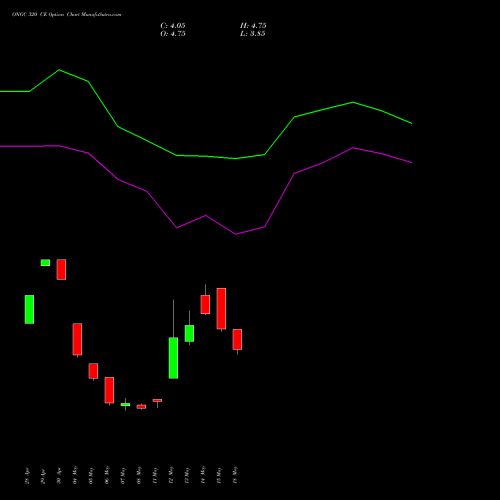Click the 04 May date label
Image resolution: width=500 pixels, height=500 pixels.
click(75, 475)
